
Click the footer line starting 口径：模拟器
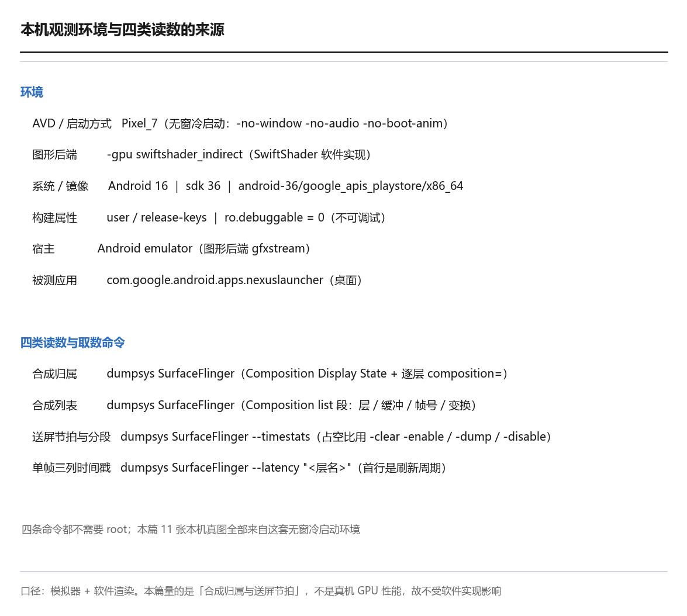coord(261,591)
